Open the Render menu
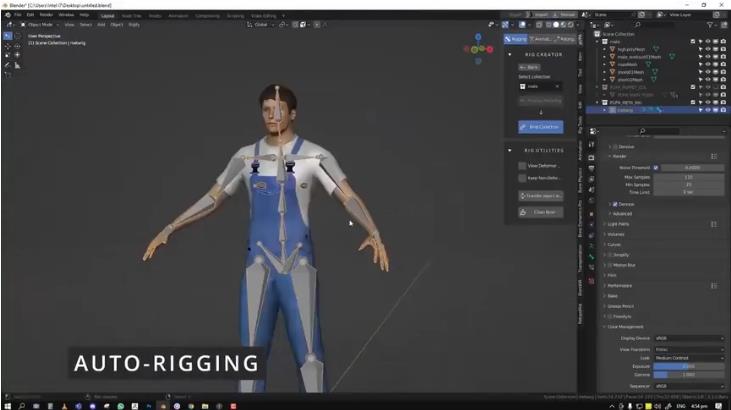This screenshot has height=410, width=731. [x=46, y=15]
